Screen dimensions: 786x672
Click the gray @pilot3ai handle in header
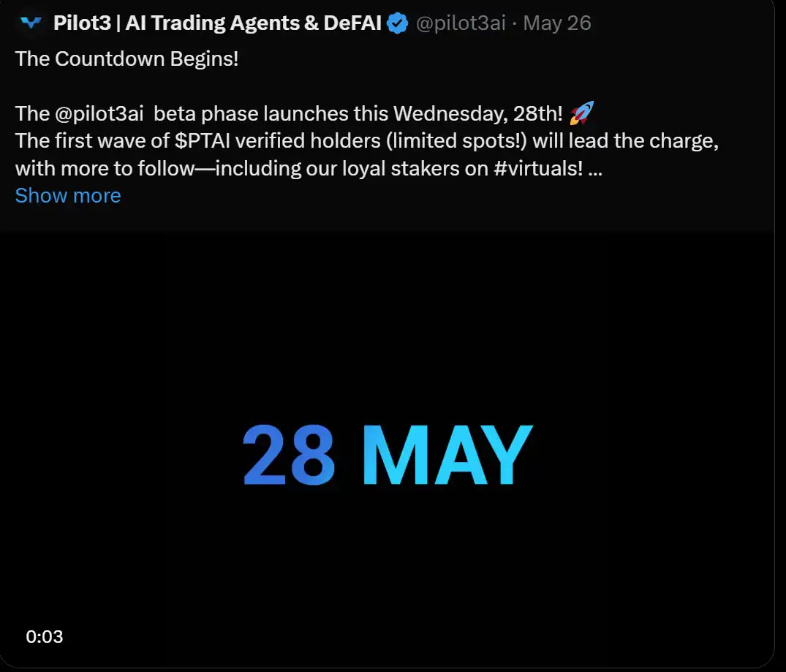point(461,23)
